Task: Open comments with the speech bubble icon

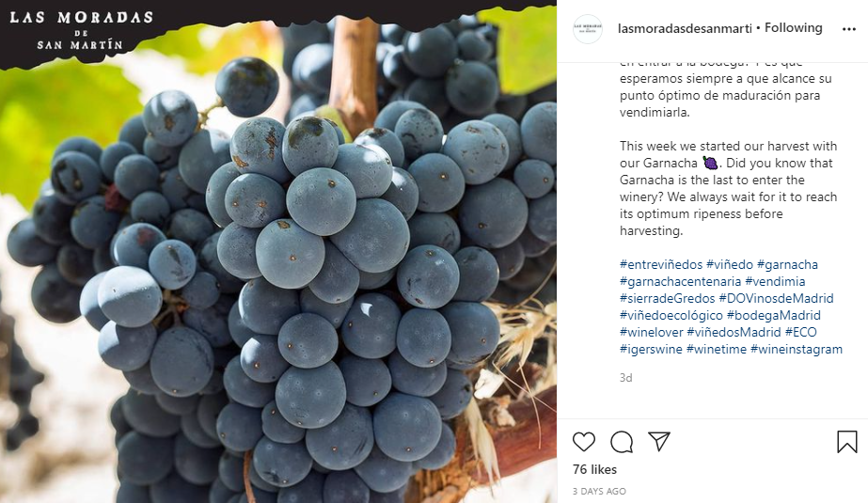Action: click(x=622, y=442)
